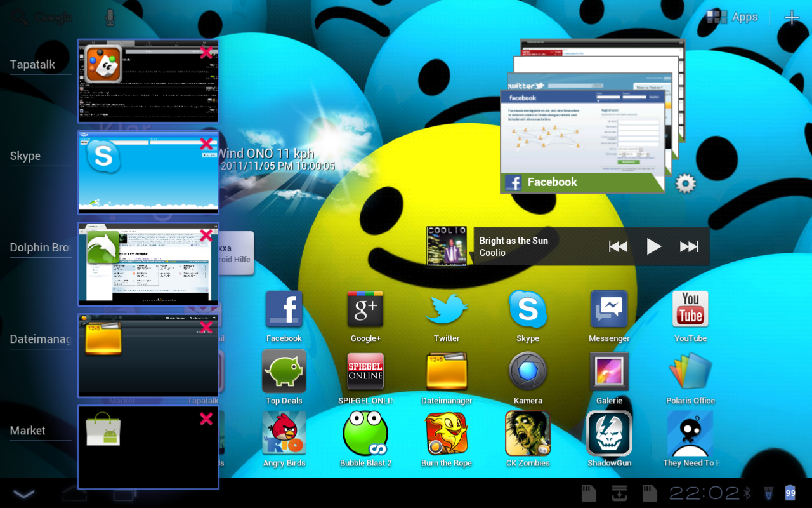Open the Google search box
Image resolution: width=812 pixels, height=508 pixels.
(42, 17)
